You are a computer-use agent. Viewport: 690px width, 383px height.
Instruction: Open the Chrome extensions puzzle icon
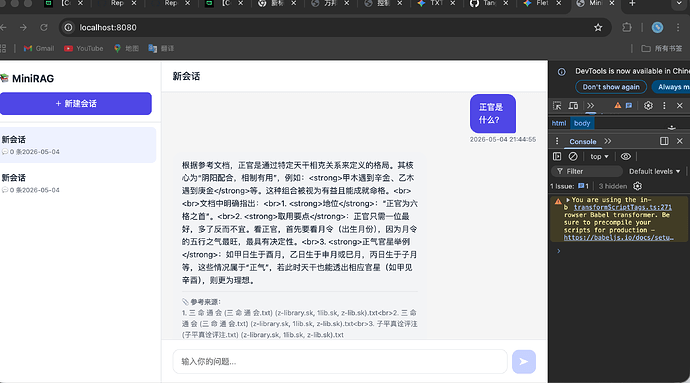tap(627, 27)
